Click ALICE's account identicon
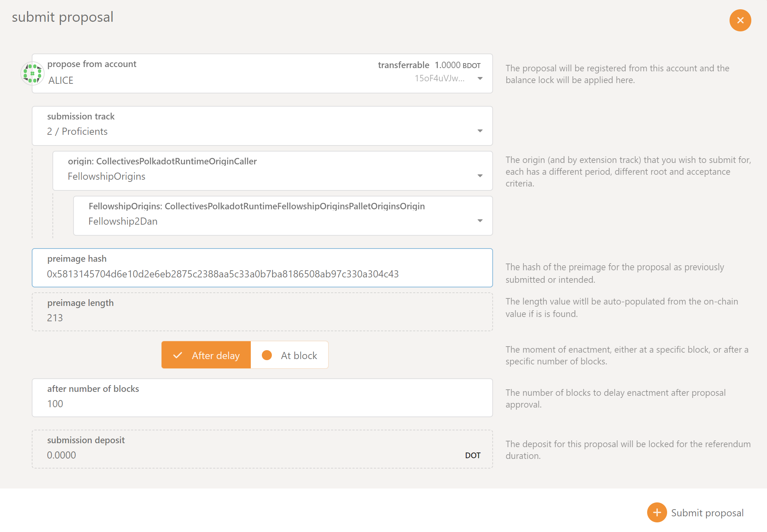This screenshot has width=767, height=532. point(32,73)
